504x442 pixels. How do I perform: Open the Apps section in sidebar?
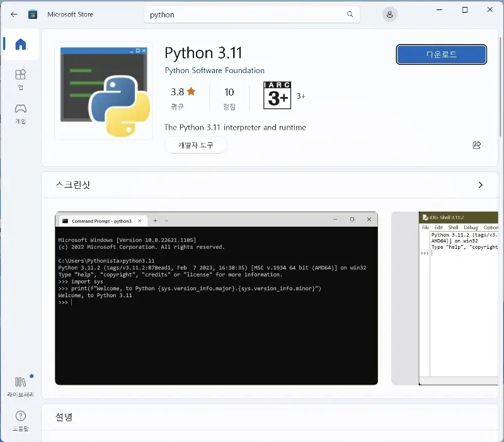[21, 79]
